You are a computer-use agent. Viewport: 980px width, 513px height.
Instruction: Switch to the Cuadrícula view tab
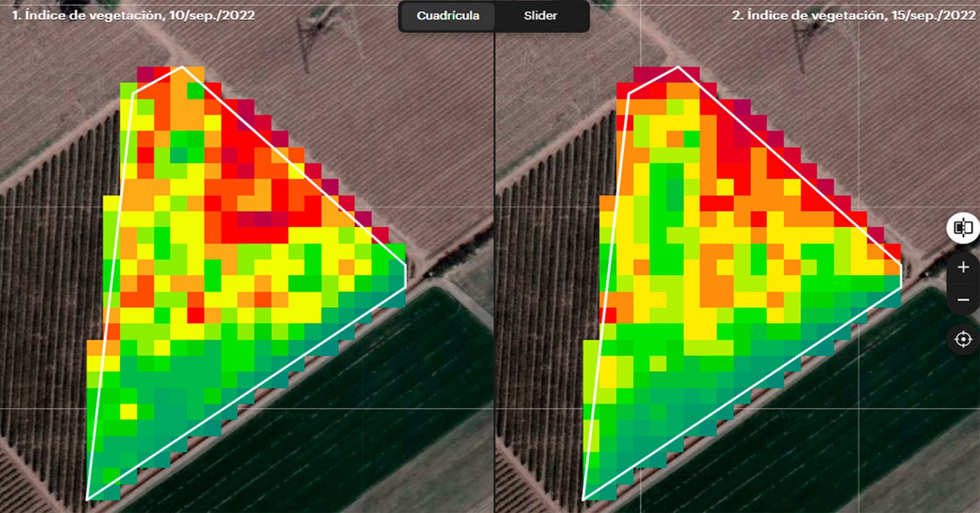click(x=448, y=16)
